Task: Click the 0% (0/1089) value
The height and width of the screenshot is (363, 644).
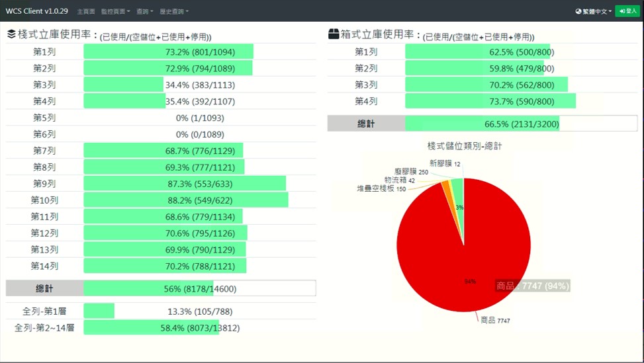Action: click(200, 134)
